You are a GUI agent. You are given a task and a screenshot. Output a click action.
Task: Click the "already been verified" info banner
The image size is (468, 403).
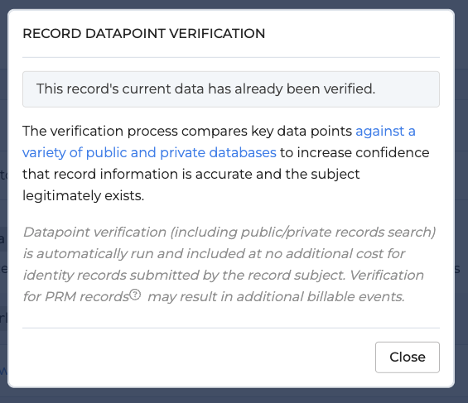pyautogui.click(x=231, y=89)
